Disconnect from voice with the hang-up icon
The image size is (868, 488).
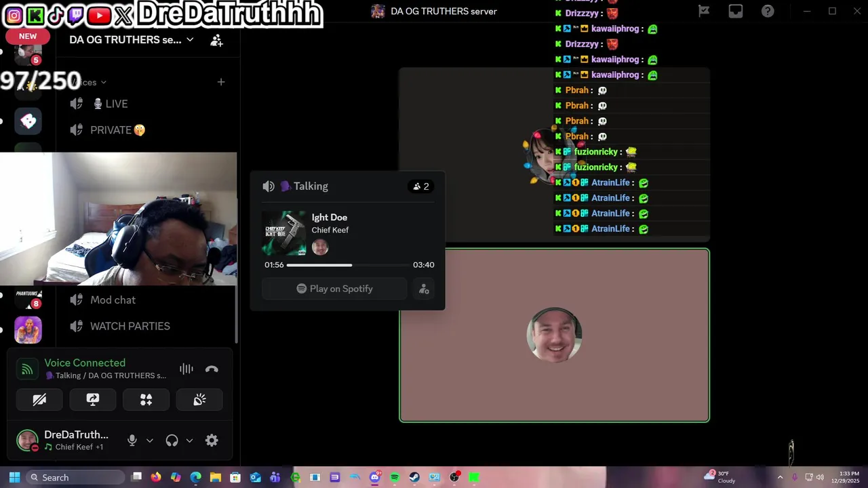pyautogui.click(x=212, y=369)
